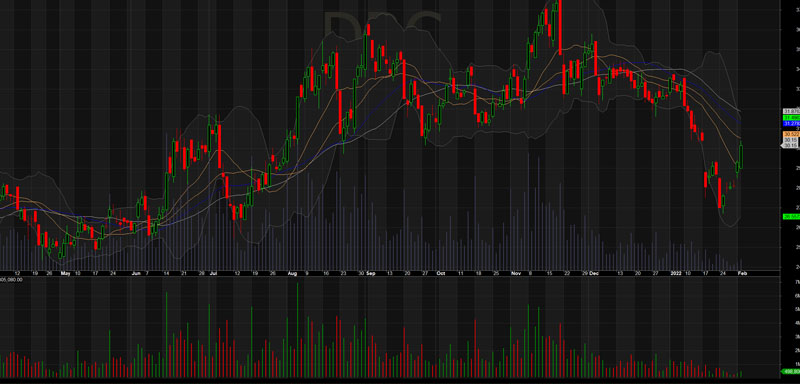Screen dimensions: 800x384
Task: Click the green volume value tag in the volume panel
Action: click(790, 371)
